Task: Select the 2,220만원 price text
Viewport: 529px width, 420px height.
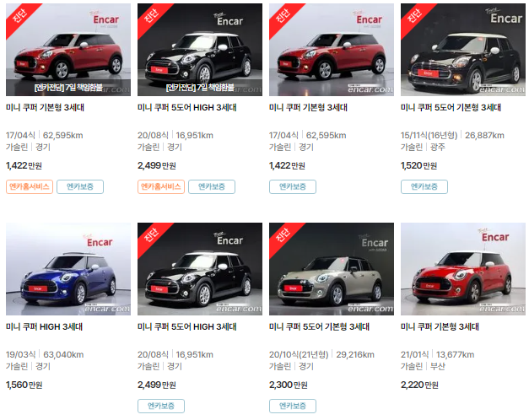Action: pyautogui.click(x=419, y=385)
